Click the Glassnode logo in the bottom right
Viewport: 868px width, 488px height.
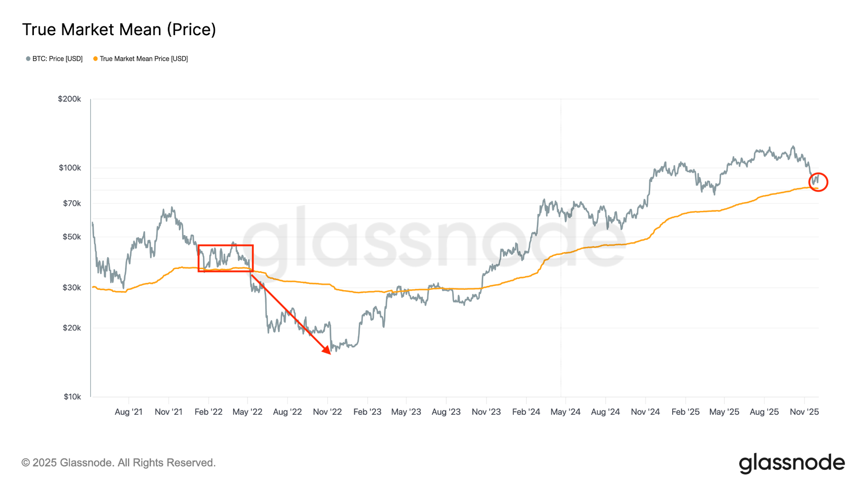coord(792,463)
